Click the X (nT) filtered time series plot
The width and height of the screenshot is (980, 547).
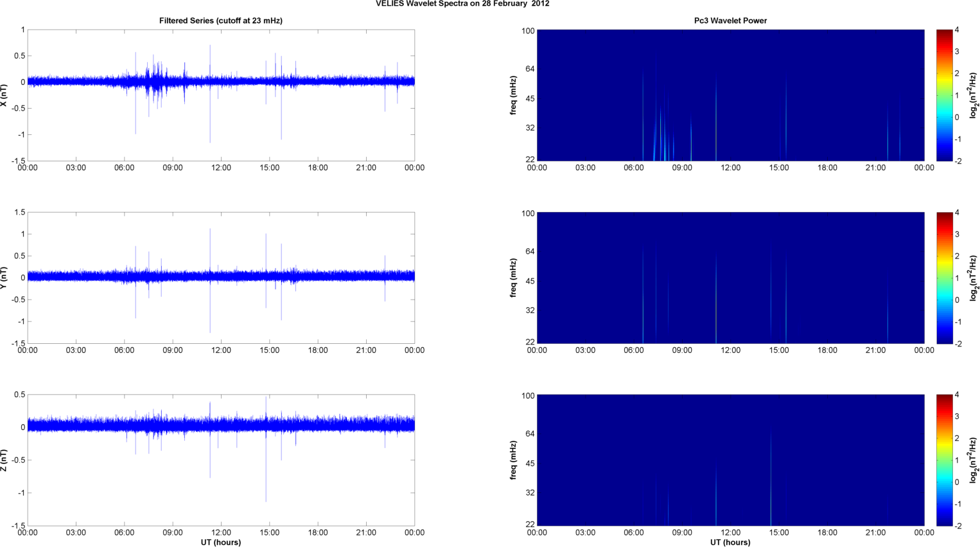(x=221, y=95)
